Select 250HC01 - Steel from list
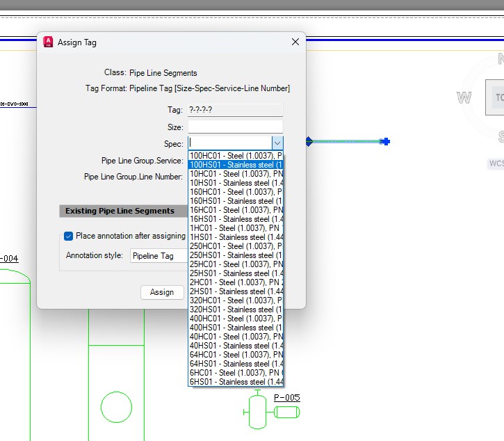504x441 pixels. tap(236, 246)
